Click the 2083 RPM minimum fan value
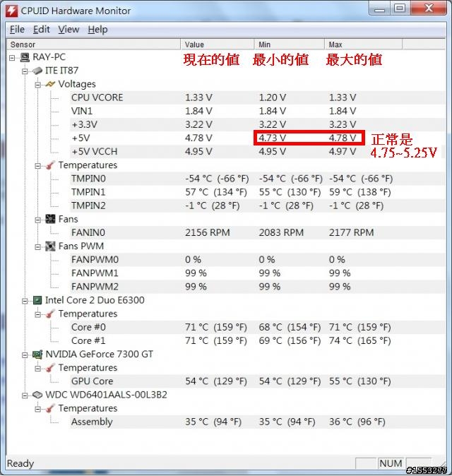The width and height of the screenshot is (452, 476). 281,232
